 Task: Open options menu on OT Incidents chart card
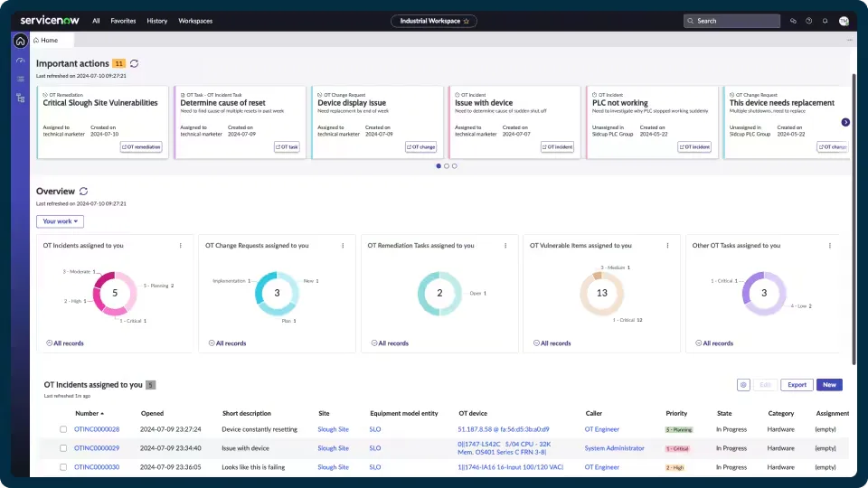(x=180, y=245)
